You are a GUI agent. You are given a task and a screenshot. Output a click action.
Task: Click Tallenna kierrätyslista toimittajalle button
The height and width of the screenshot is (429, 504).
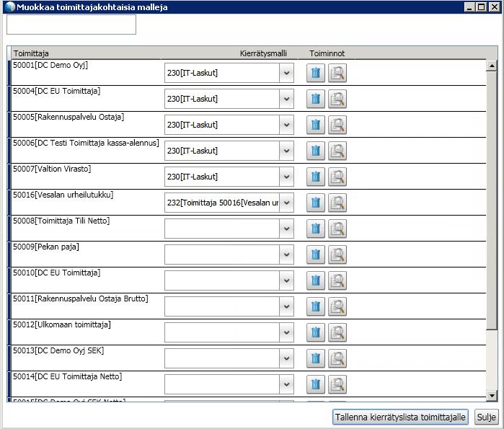(x=400, y=417)
